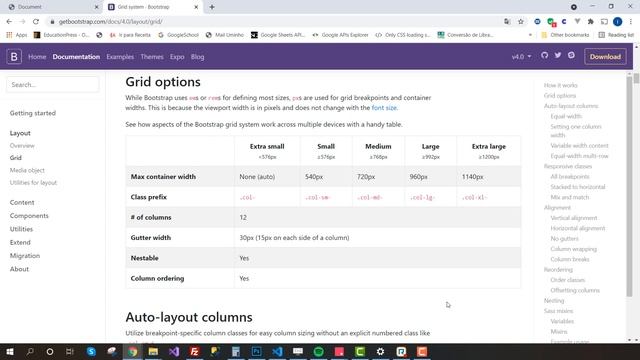The image size is (640, 360).
Task: Open Visual Studio purple icon in taskbar
Action: point(174,351)
